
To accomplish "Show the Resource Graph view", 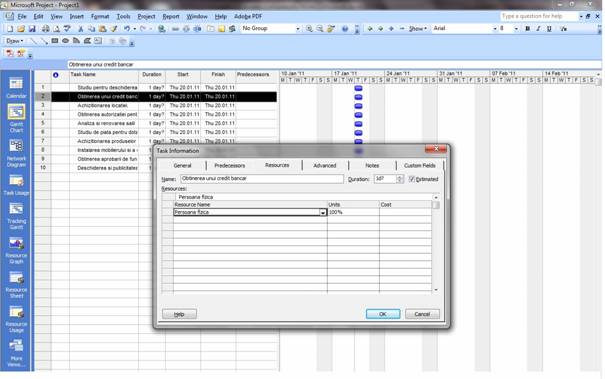I will [16, 250].
